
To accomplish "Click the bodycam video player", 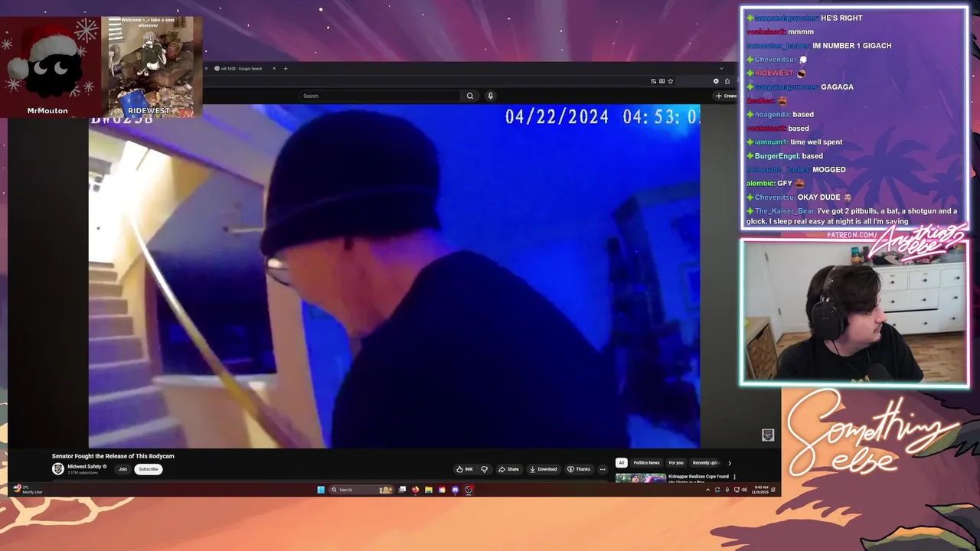I will pyautogui.click(x=394, y=276).
